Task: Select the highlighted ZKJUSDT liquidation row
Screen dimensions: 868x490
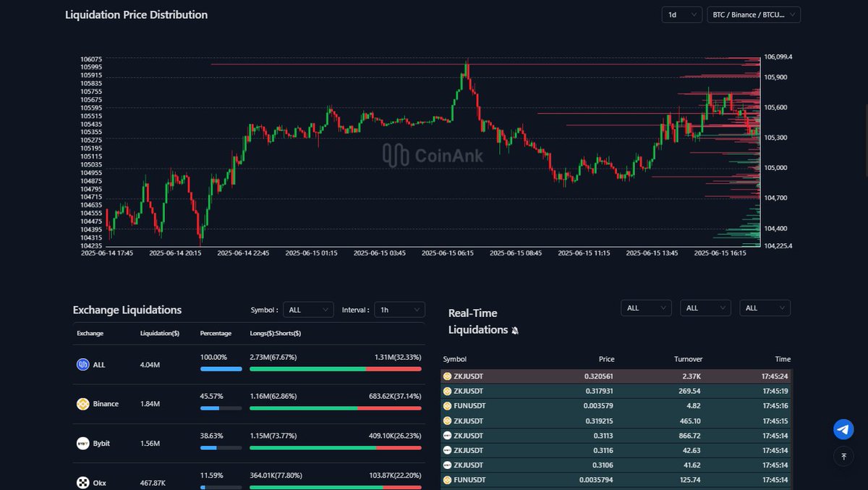Action: [x=615, y=376]
